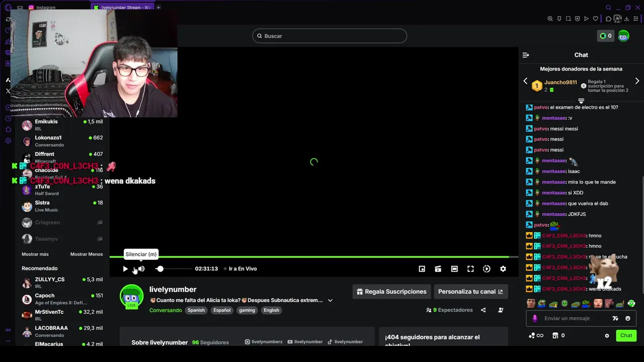Select the 'gaming' tag
Image resolution: width=644 pixels, height=362 pixels.
[x=247, y=310]
